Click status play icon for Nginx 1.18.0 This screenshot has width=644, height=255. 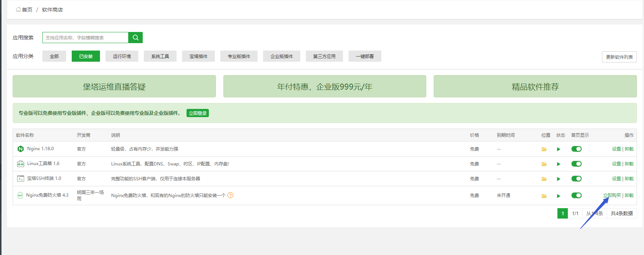(x=559, y=149)
